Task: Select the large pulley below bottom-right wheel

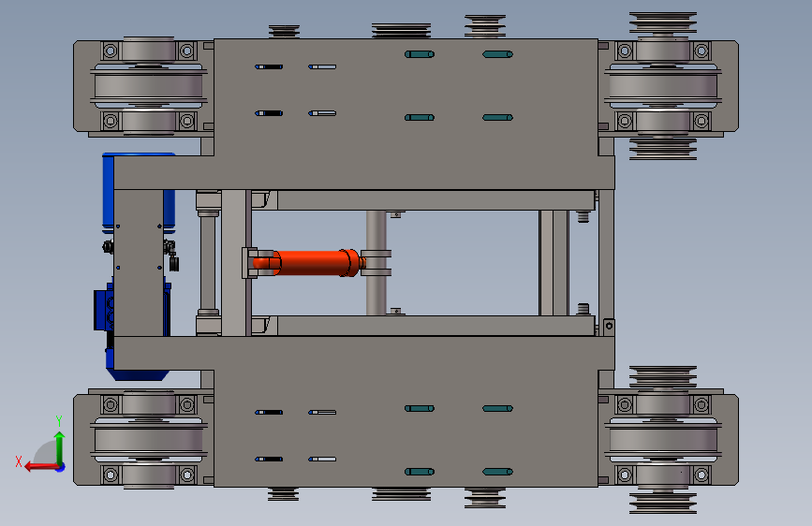Action: coord(663,503)
